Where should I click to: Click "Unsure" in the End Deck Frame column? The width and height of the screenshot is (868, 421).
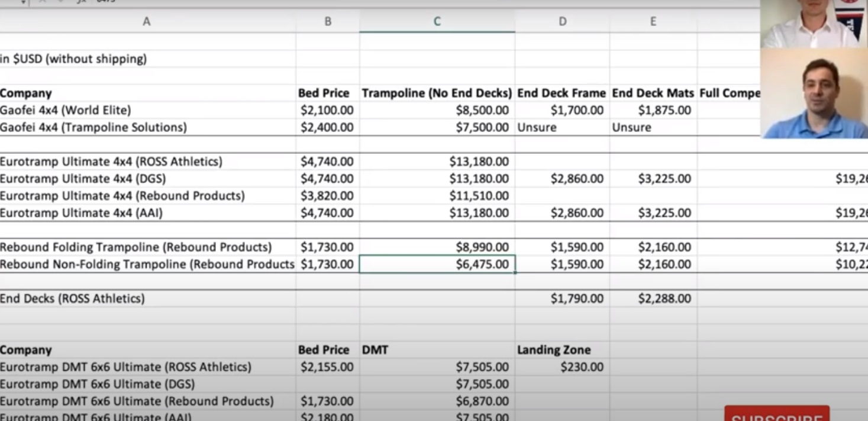562,127
